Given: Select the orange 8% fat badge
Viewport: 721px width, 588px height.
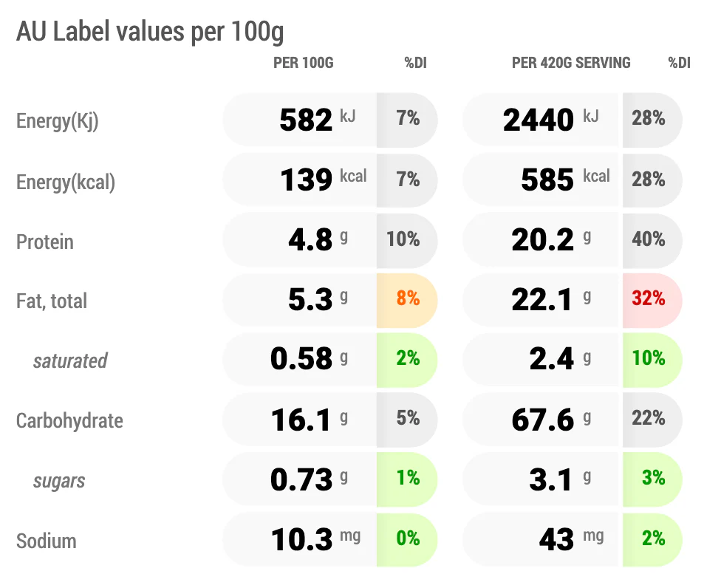Looking at the screenshot, I should (x=407, y=300).
